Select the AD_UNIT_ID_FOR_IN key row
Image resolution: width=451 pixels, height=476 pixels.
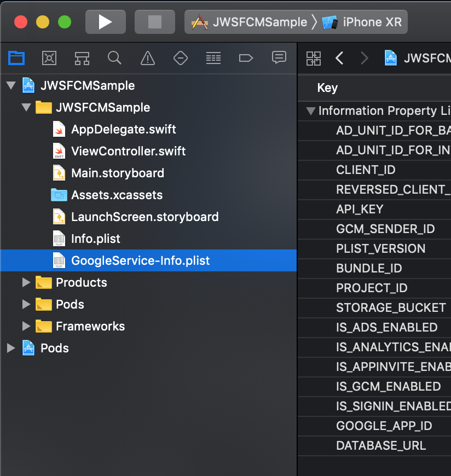(x=374, y=150)
